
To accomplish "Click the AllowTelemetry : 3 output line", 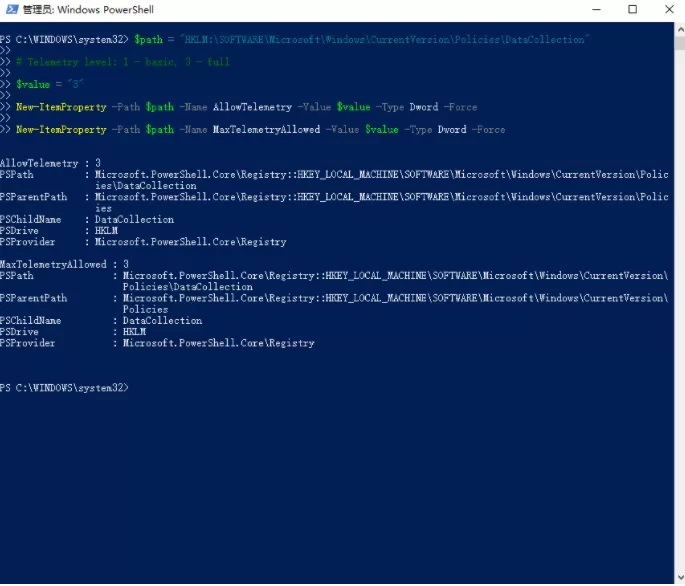I will 50,163.
